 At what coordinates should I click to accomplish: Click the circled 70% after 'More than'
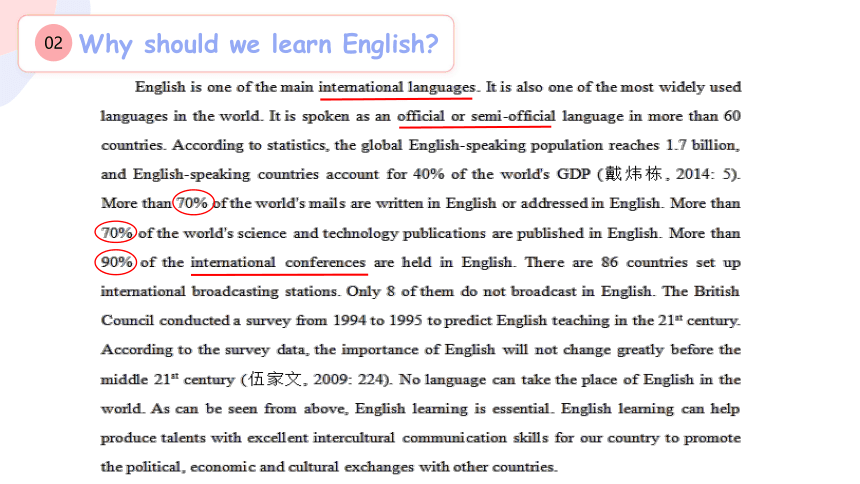coord(193,203)
